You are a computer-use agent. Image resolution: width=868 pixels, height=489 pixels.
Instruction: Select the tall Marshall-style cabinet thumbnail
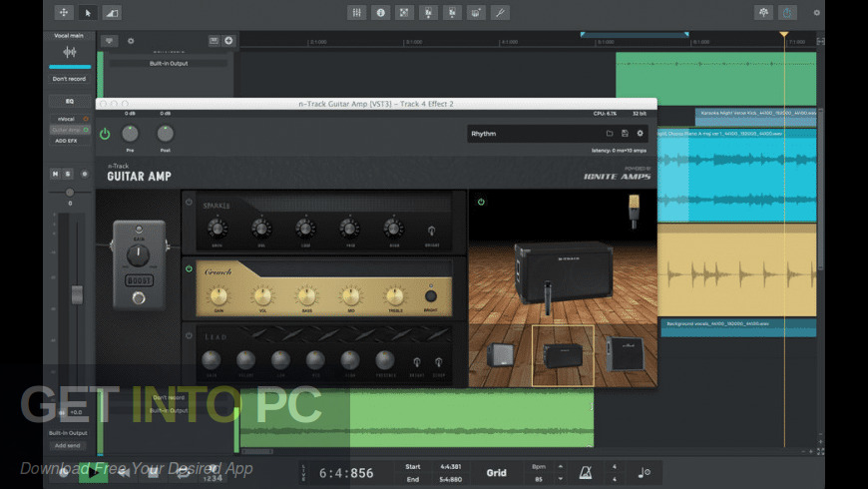tap(626, 354)
